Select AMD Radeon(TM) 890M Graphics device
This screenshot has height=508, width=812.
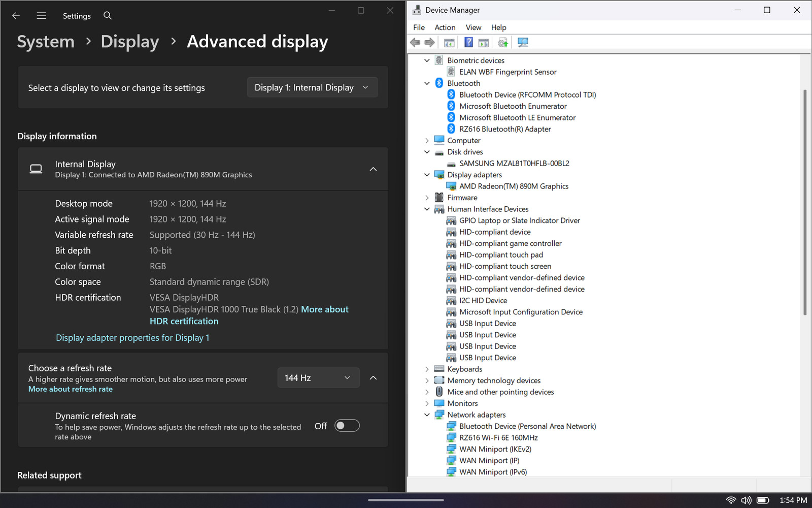point(514,186)
